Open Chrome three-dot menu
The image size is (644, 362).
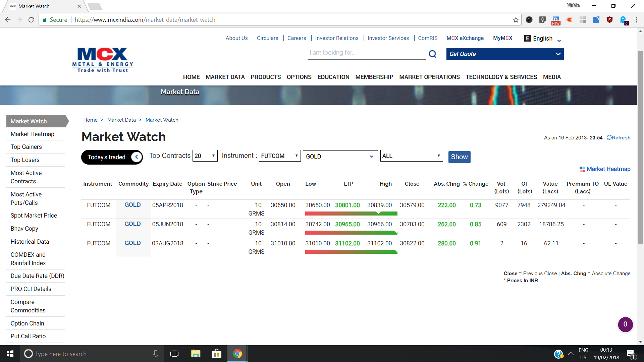click(x=636, y=20)
